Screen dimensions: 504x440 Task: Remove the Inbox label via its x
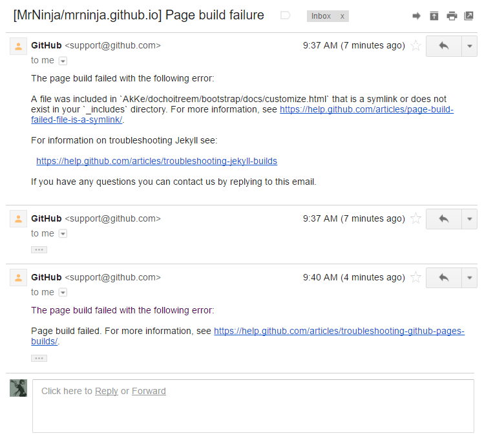coord(342,16)
